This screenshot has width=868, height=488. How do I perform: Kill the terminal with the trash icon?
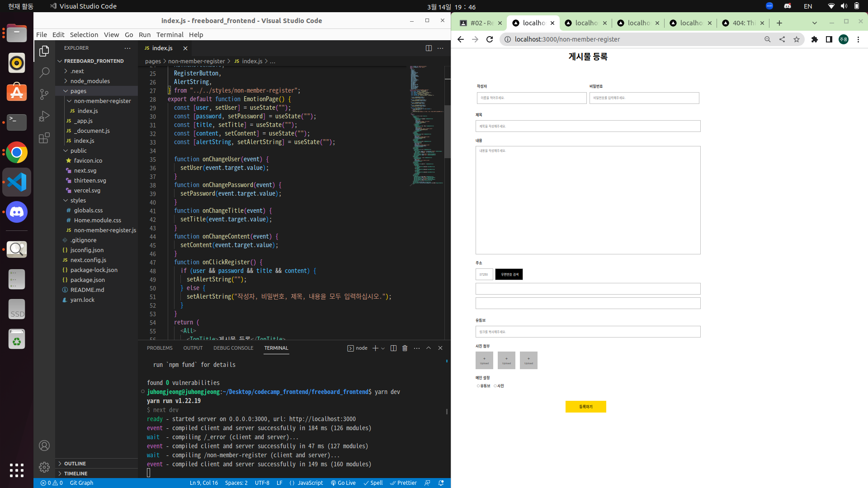point(405,348)
